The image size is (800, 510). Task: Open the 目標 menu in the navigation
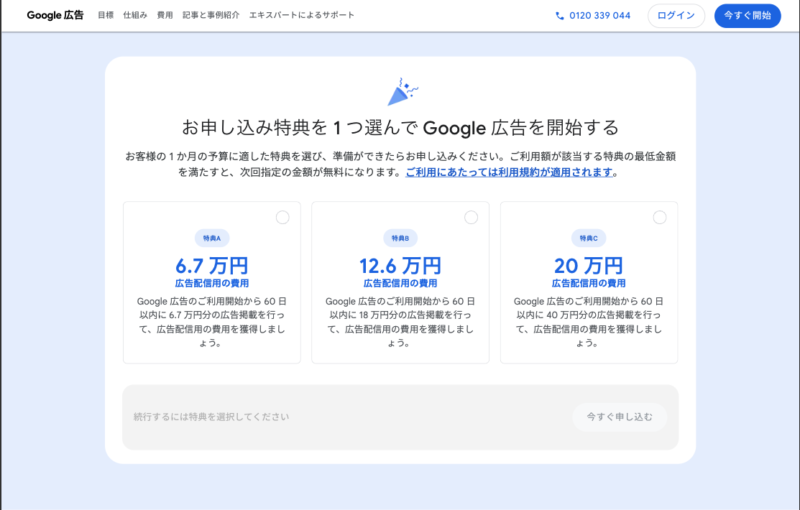[106, 16]
